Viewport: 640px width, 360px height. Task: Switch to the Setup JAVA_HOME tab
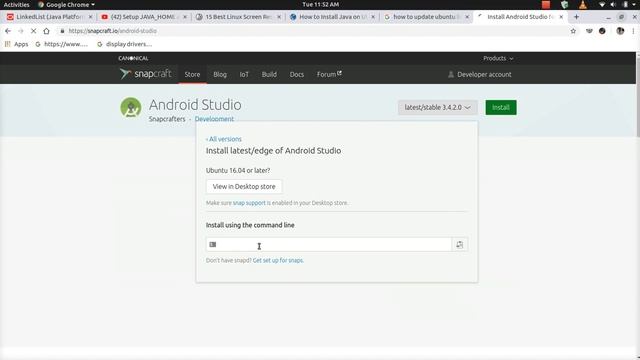(x=143, y=17)
